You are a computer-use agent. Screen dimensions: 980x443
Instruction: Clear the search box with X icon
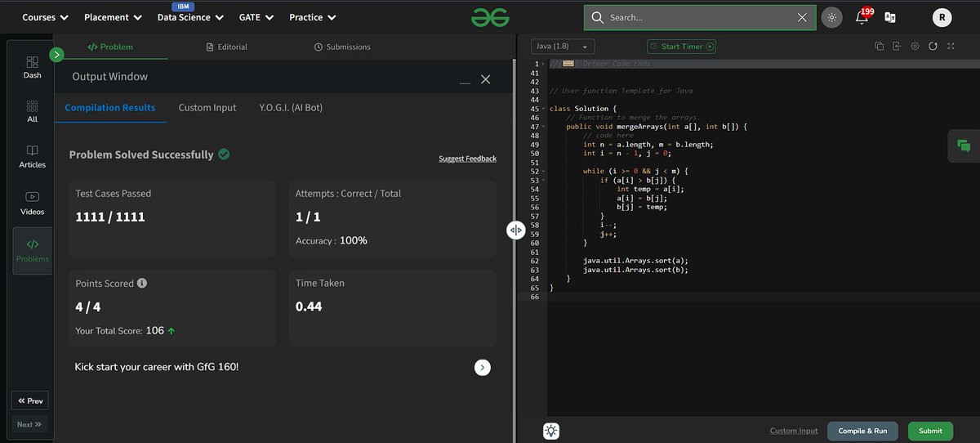(802, 17)
